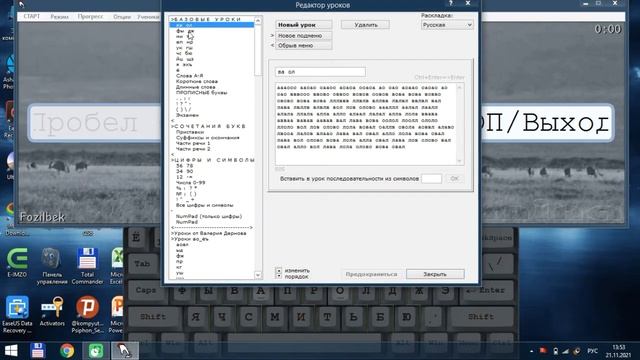Move lesson down with the order arrow

[x=279, y=276]
